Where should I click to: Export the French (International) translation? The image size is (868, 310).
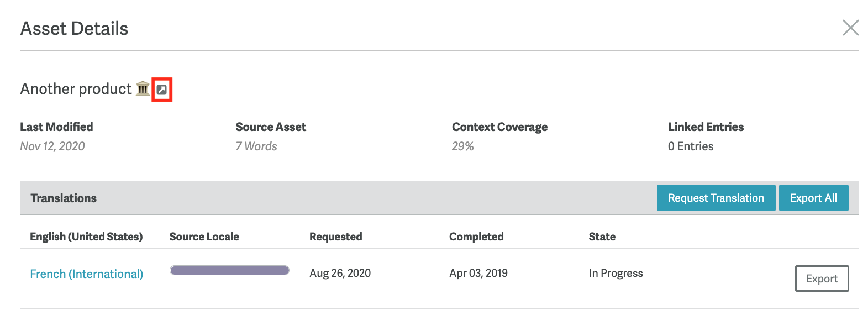point(822,279)
